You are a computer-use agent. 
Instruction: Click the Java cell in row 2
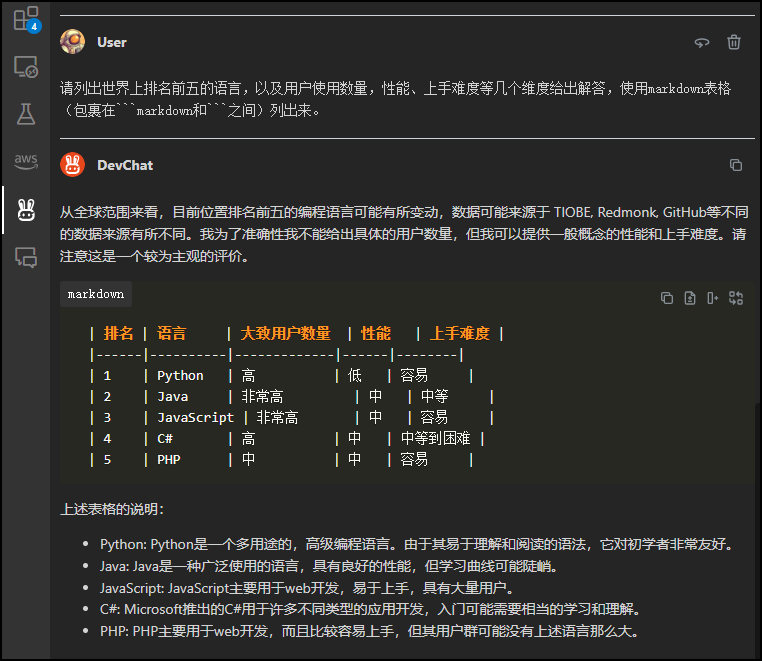click(x=173, y=397)
